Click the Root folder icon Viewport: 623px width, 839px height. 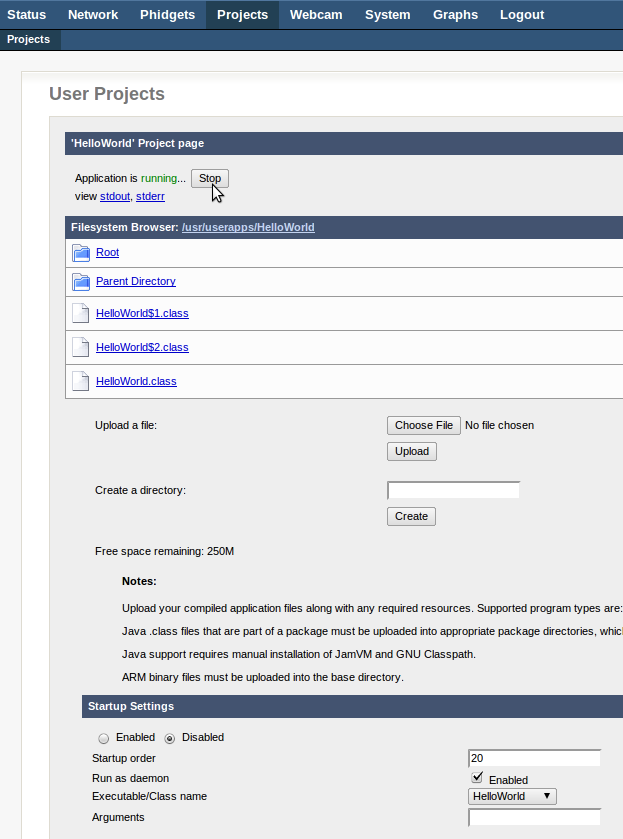click(x=81, y=253)
